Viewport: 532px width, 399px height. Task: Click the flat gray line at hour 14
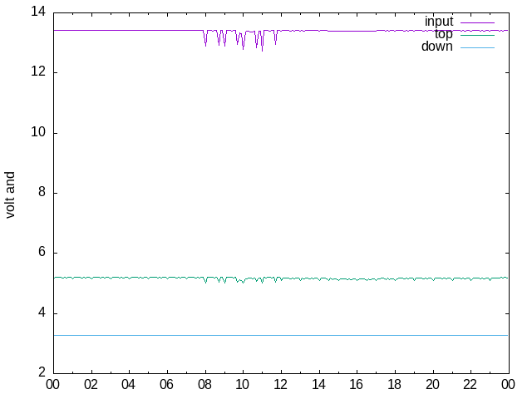[318, 335]
